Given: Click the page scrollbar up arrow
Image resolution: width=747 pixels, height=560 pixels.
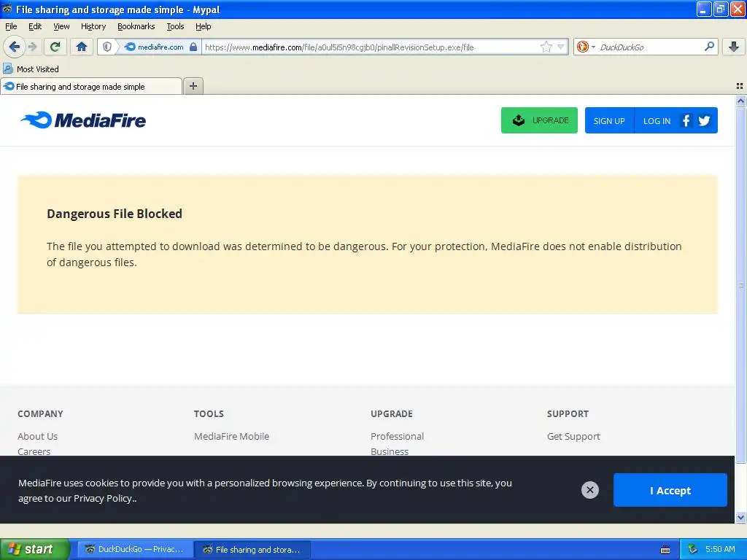Looking at the screenshot, I should [x=740, y=101].
